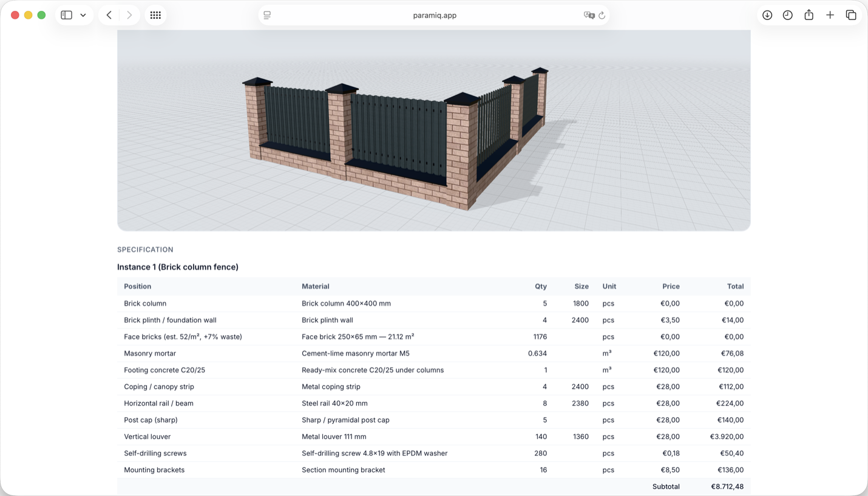Click the 1176 quantity cell
This screenshot has width=868, height=496.
point(540,337)
